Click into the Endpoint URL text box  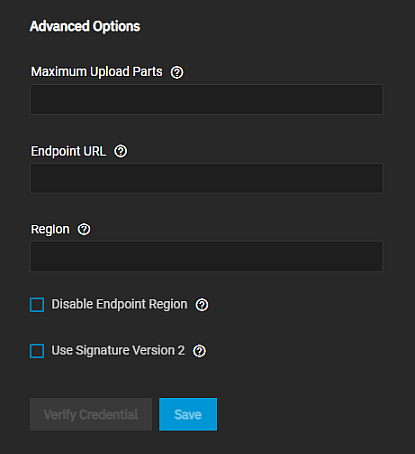point(207,178)
